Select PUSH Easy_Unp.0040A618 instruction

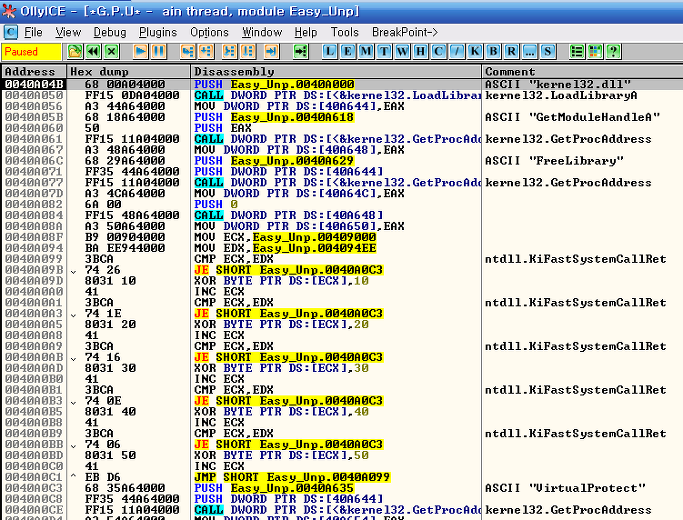(274, 117)
